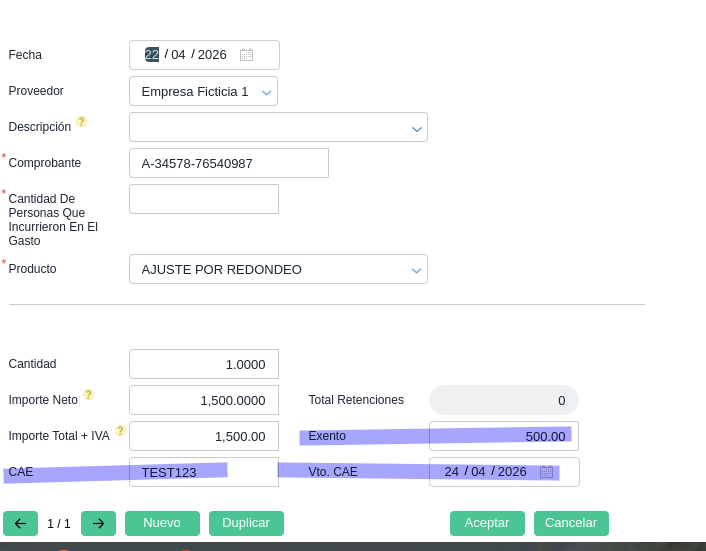
Task: Click the Exento amount field
Action: pos(503,436)
